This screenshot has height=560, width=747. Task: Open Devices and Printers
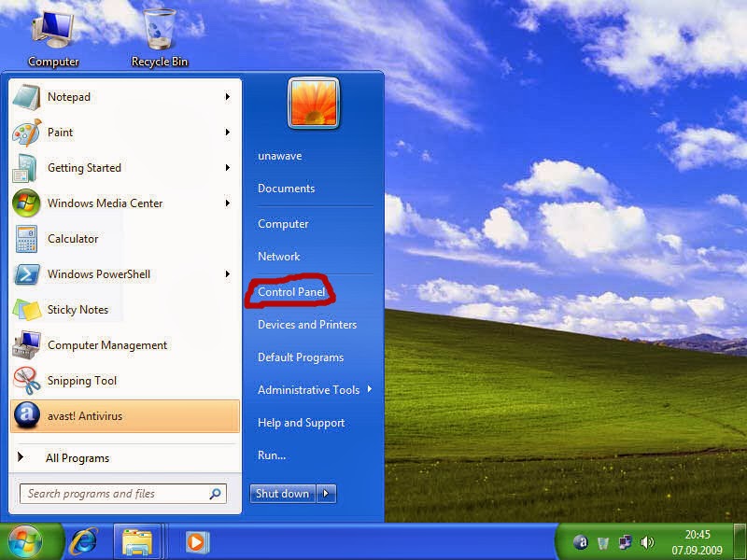307,325
